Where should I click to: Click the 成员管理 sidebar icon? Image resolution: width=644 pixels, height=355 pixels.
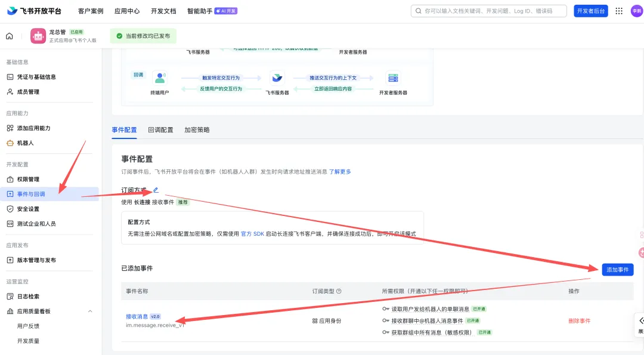point(10,92)
